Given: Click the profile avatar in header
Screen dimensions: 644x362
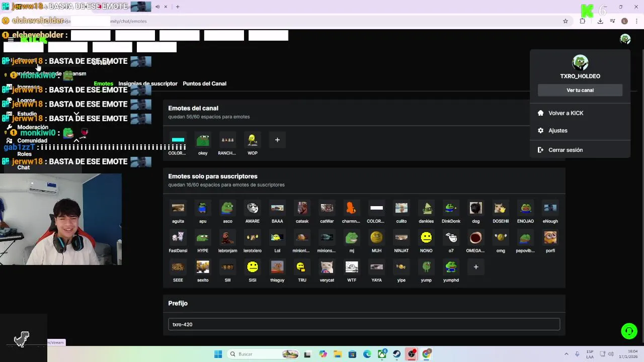Looking at the screenshot, I should click(625, 39).
